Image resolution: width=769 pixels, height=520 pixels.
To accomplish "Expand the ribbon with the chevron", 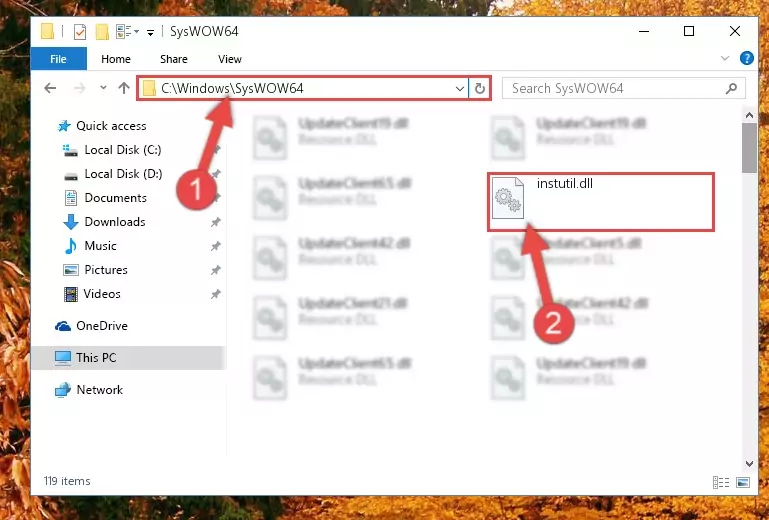I will tap(725, 58).
